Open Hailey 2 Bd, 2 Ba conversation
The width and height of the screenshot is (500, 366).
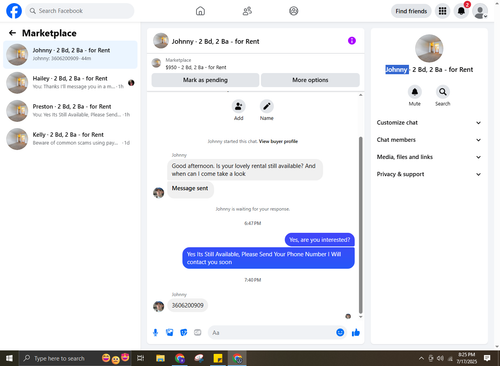(x=70, y=83)
